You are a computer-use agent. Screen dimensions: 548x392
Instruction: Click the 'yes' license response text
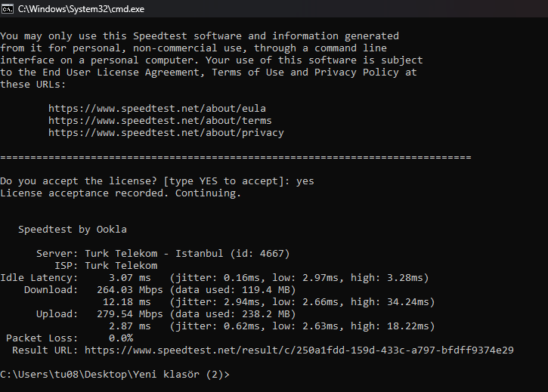pos(305,181)
